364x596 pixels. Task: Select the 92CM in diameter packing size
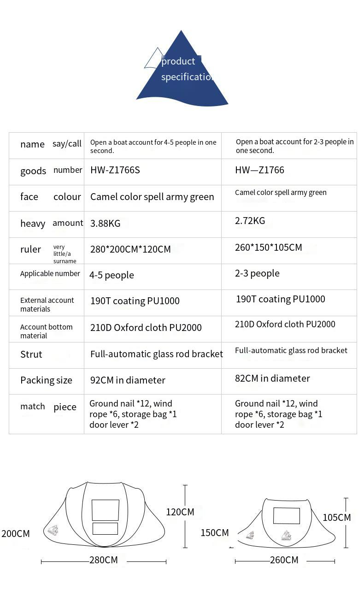(x=128, y=380)
